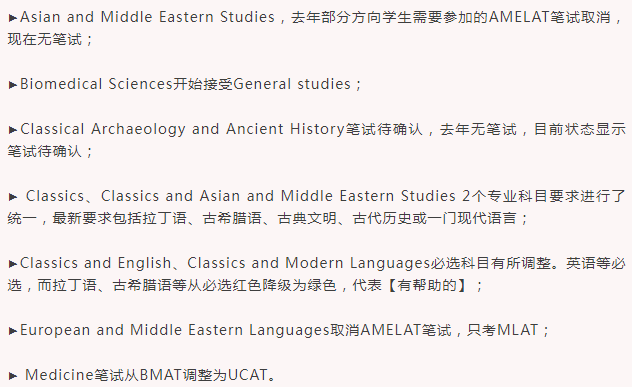Viewport: 632px width, 387px height.
Task: Click the words General studies
Action: click(292, 84)
